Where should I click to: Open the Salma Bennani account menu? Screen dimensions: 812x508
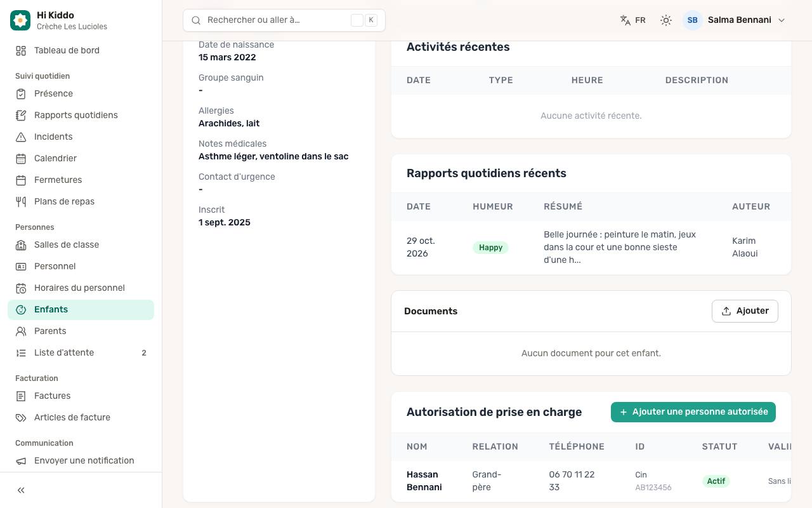click(735, 20)
